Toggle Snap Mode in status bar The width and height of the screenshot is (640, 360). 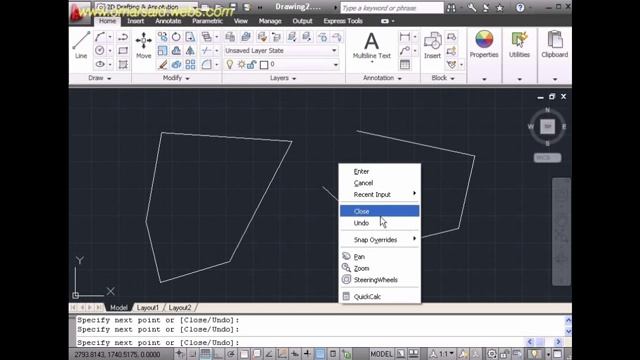click(192, 354)
